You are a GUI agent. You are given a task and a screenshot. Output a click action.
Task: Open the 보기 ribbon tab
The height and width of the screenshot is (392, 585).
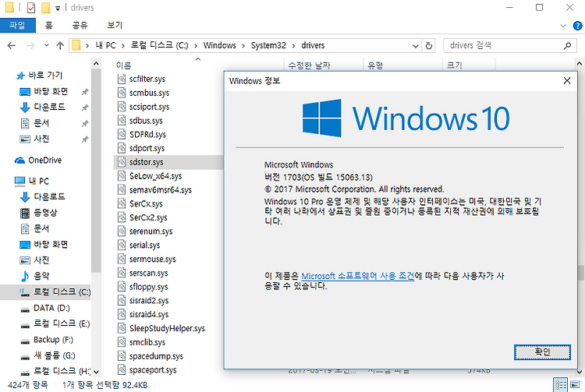point(115,26)
